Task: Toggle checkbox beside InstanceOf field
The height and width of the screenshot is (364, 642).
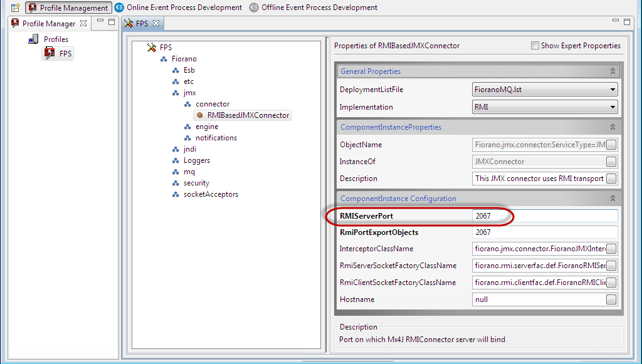Action: pos(611,162)
